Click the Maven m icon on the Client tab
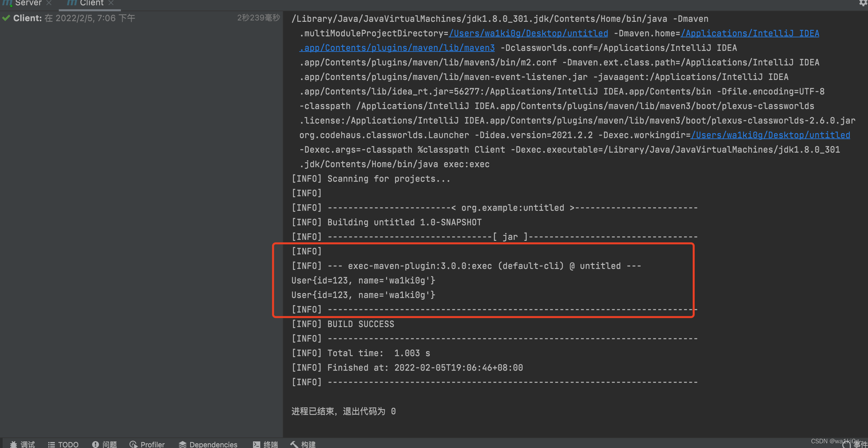 [71, 3]
